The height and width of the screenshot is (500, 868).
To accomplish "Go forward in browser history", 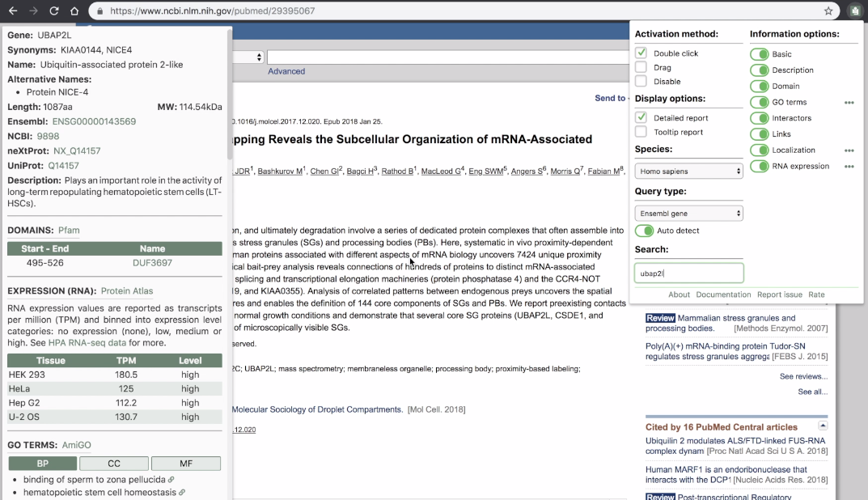I will click(x=33, y=11).
